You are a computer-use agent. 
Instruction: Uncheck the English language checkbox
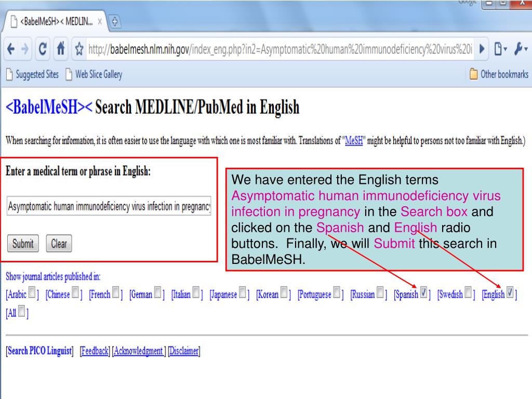click(510, 292)
